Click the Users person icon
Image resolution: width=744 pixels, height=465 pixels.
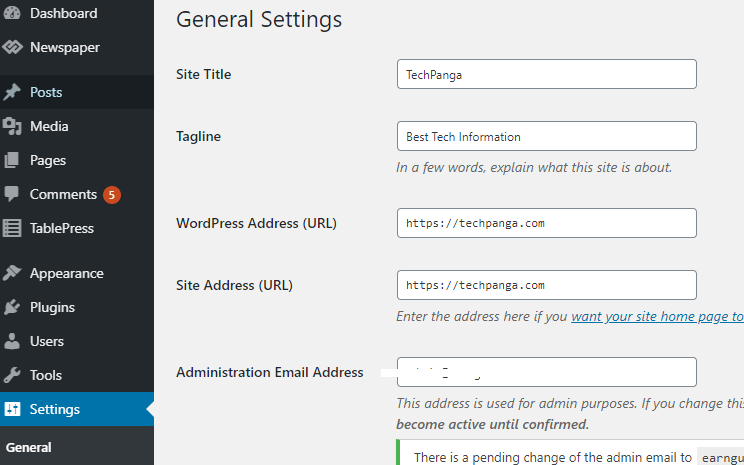click(12, 341)
